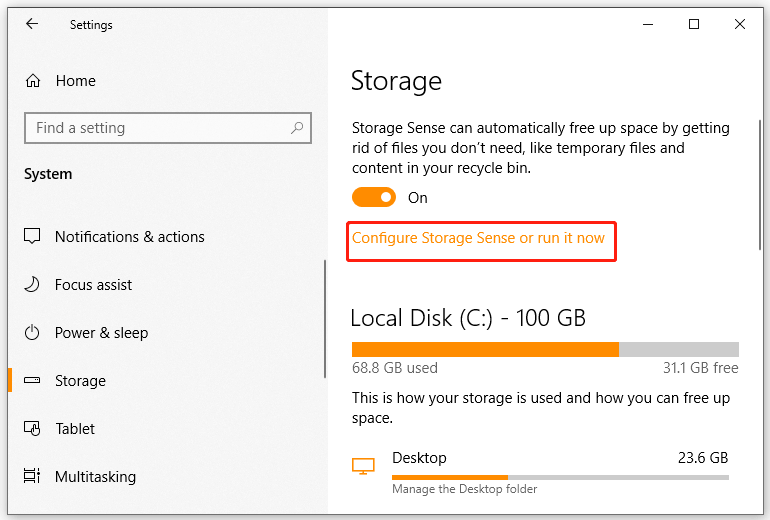Open Home settings page
Image resolution: width=770 pixels, height=520 pixels.
[x=76, y=81]
